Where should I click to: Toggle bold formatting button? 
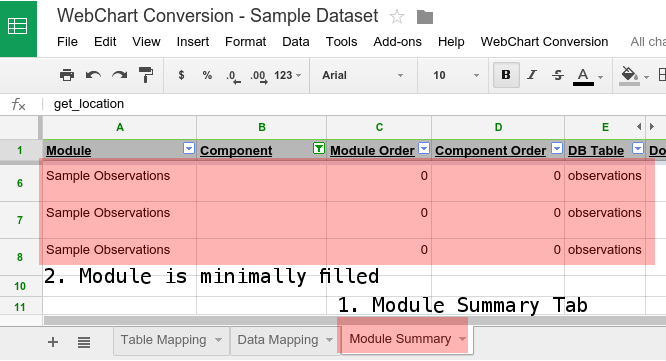pyautogui.click(x=506, y=75)
